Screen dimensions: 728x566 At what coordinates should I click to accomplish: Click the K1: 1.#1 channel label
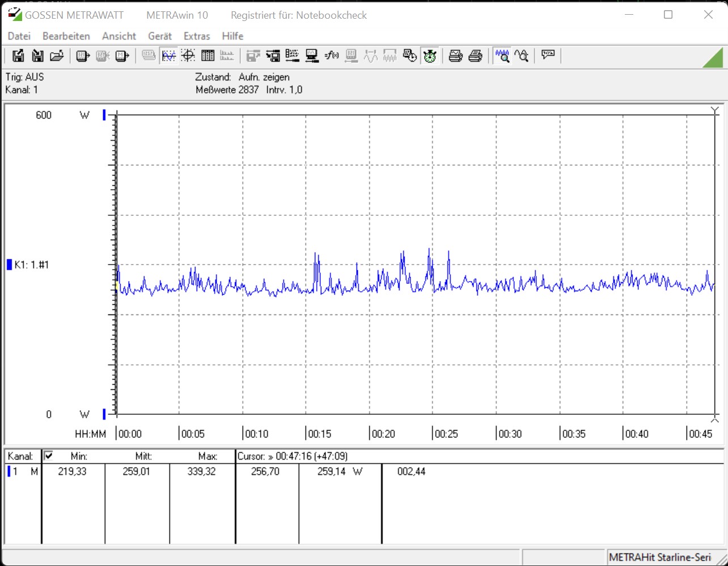coord(32,265)
